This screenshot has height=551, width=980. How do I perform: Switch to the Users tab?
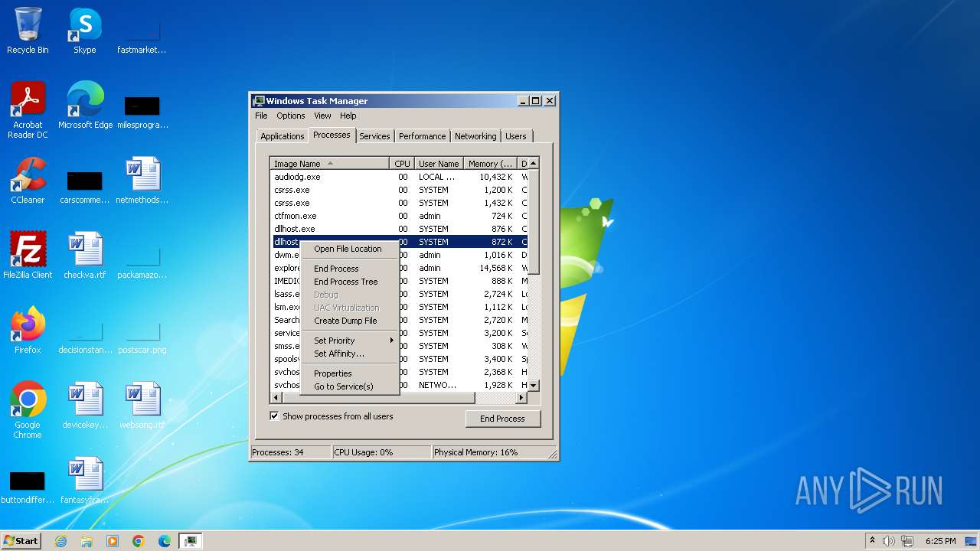(516, 136)
